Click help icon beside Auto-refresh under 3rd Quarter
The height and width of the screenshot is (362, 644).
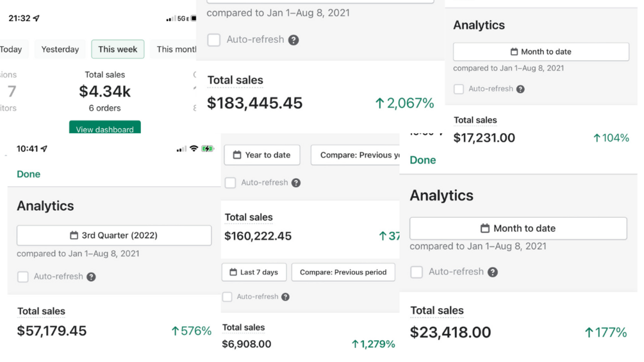tap(91, 277)
